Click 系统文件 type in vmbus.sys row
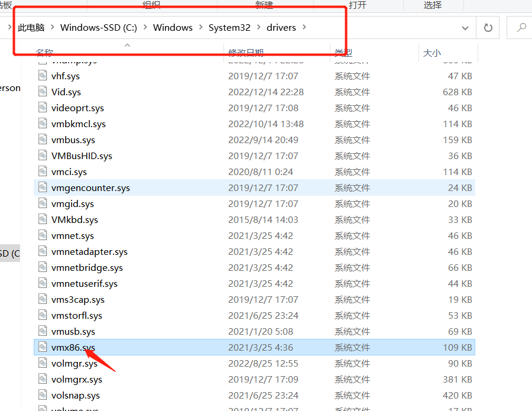The height and width of the screenshot is (411, 532). pyautogui.click(x=352, y=140)
